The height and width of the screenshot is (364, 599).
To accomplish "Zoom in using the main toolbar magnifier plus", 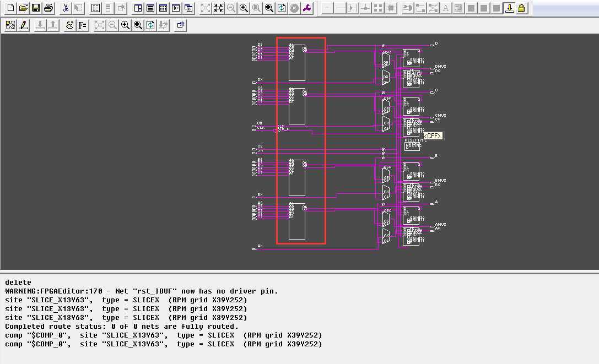I will coord(244,8).
